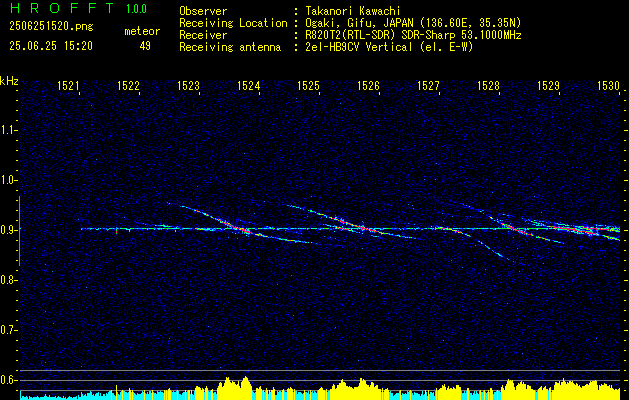Click the 1523 time axis marker
629x400 pixels.
tap(189, 85)
